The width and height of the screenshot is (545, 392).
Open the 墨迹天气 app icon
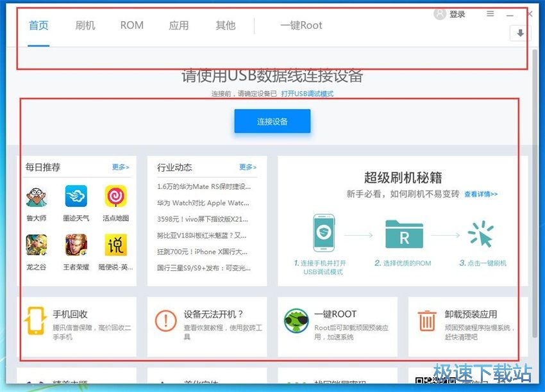click(x=76, y=196)
